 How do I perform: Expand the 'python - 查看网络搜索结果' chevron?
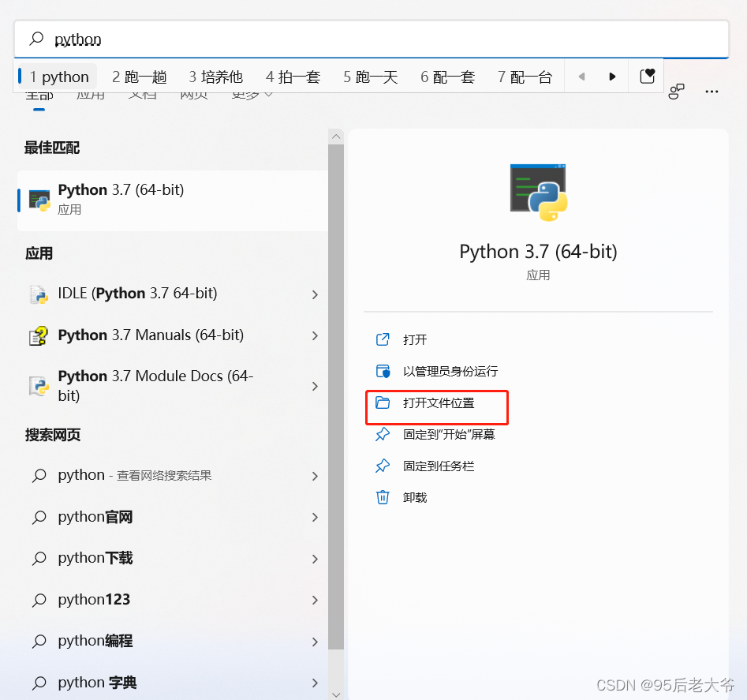315,476
